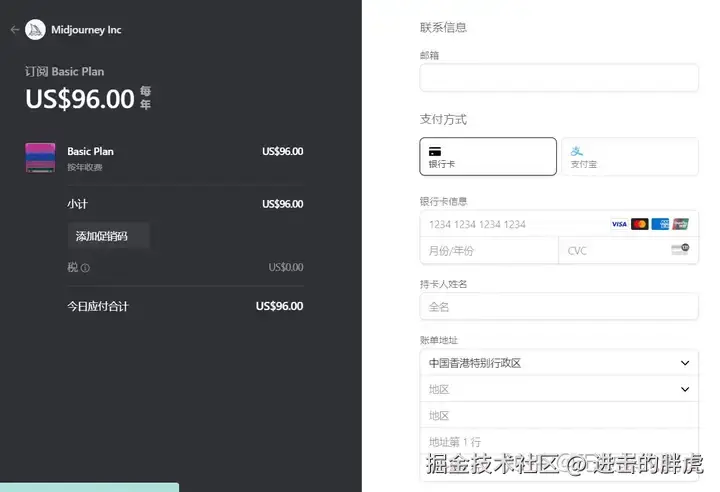The height and width of the screenshot is (492, 720).
Task: Click the 小计 subtotal US$96.00 value
Action: click(282, 204)
